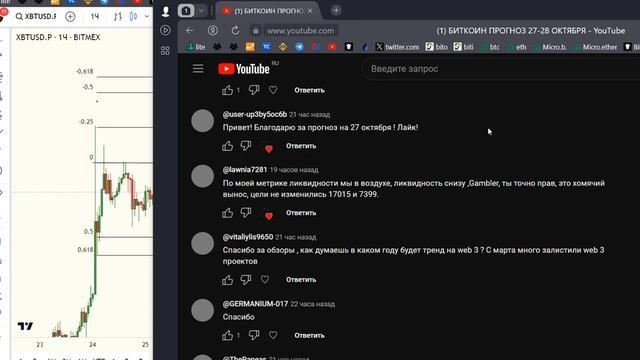
Task: Click the TradingView logo on the chart
Action: 25,326
